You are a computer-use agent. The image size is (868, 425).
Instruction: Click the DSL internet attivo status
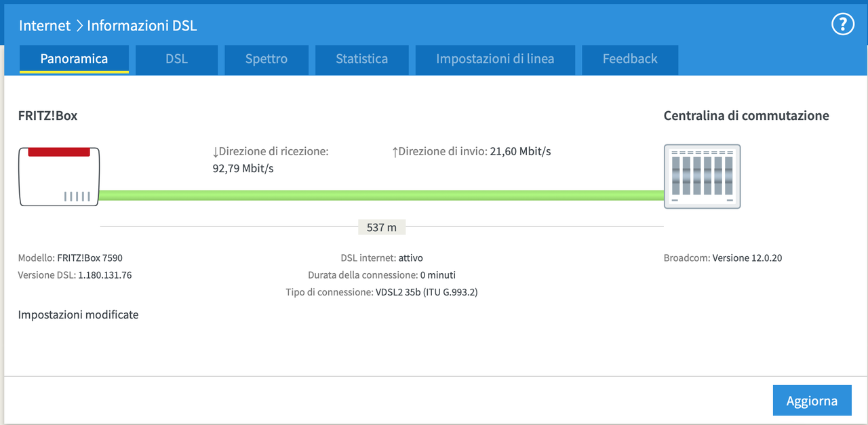(382, 258)
